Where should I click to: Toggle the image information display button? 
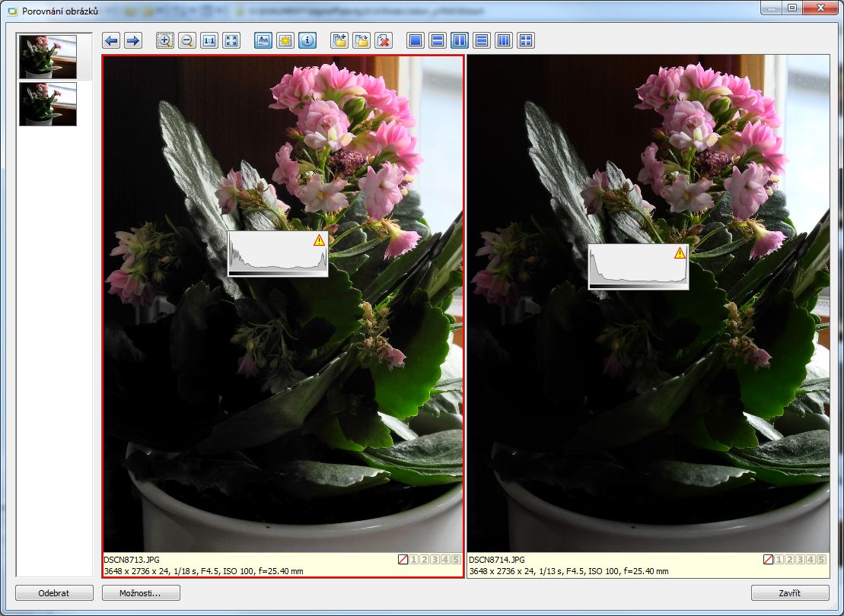tap(307, 41)
